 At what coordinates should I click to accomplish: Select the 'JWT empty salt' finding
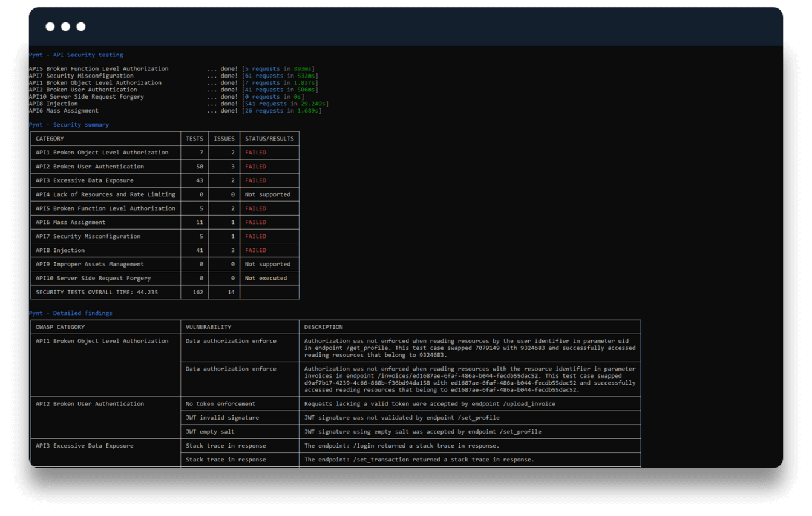tap(211, 431)
